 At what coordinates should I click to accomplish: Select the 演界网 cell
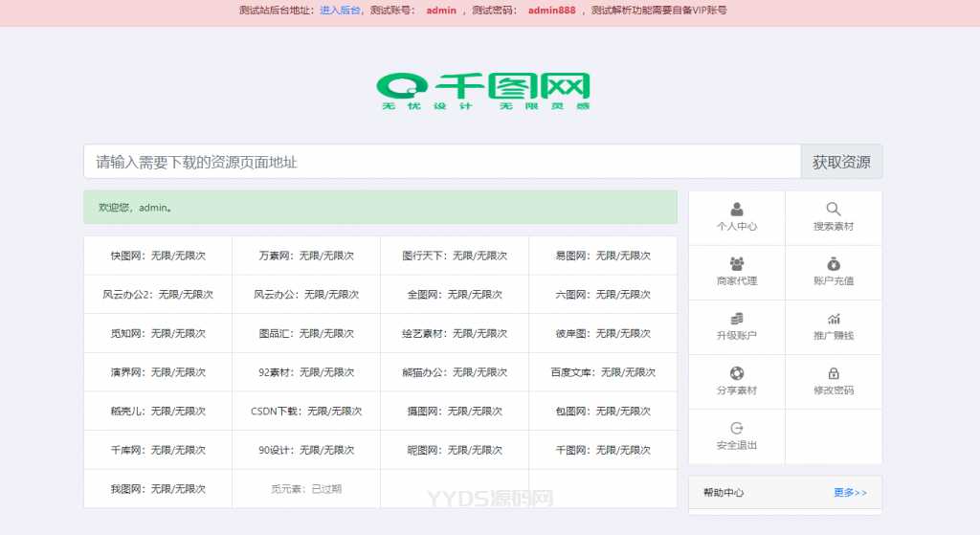click(158, 372)
